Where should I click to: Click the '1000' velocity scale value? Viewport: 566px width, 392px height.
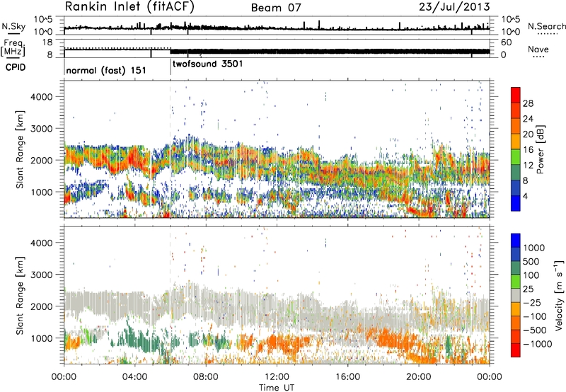pos(534,248)
